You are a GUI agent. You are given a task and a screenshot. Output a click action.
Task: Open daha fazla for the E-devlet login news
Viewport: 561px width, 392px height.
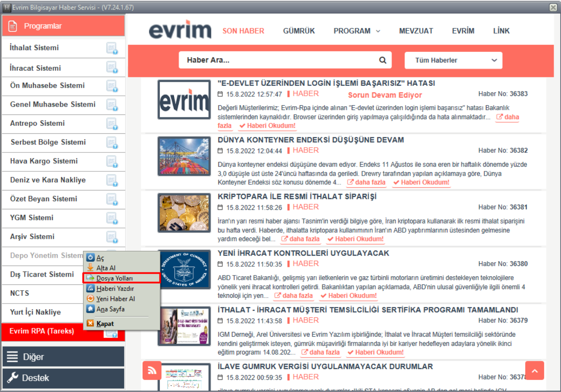pos(507,117)
